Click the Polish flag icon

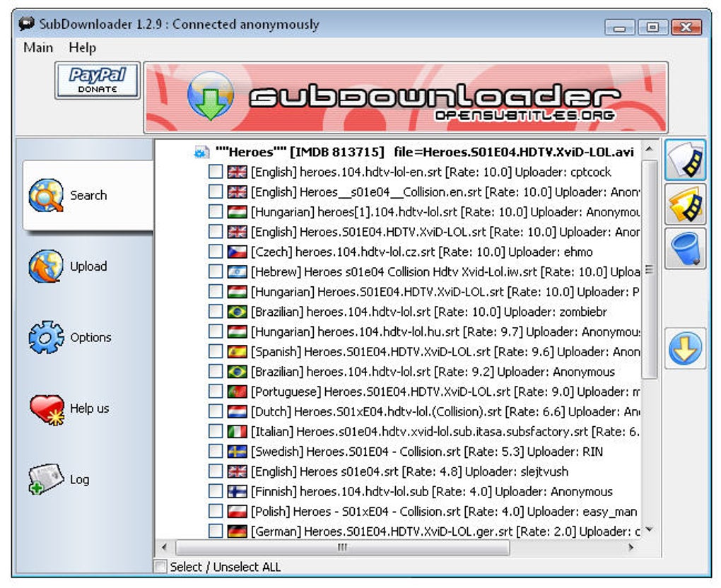pos(238,511)
